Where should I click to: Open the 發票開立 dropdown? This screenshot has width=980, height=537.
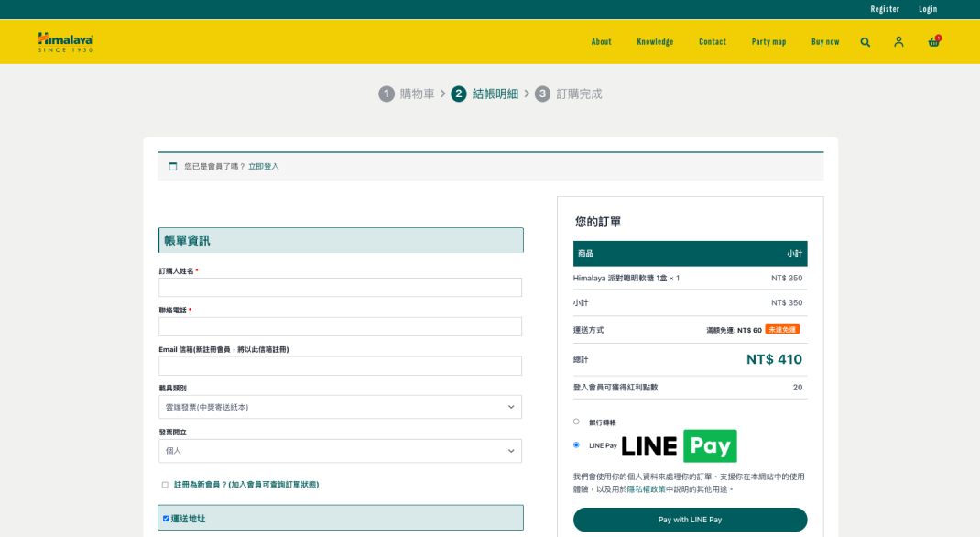coord(340,451)
